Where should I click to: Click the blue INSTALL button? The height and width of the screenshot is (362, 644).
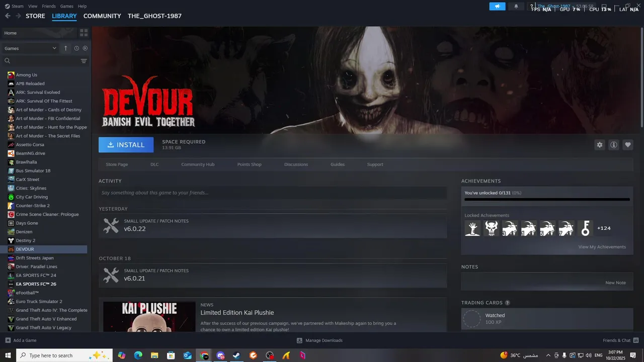[x=126, y=145]
